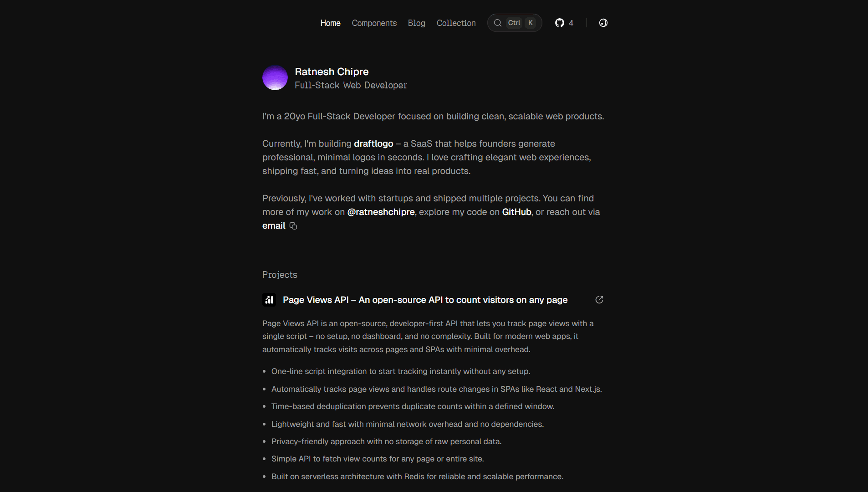Copy email address using copy icon
Screen dimensions: 868x492
[293, 226]
